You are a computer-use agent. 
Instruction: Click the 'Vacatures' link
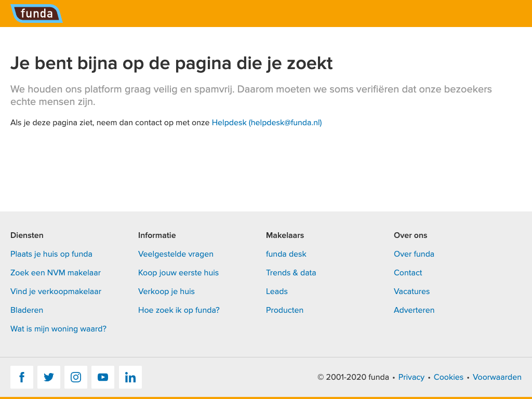coord(412,291)
